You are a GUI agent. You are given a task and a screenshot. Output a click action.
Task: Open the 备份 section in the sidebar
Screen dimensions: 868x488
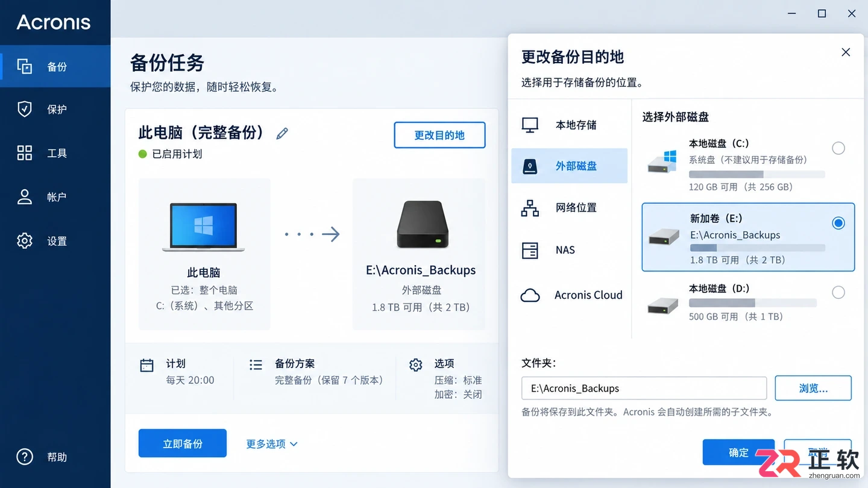coord(55,66)
